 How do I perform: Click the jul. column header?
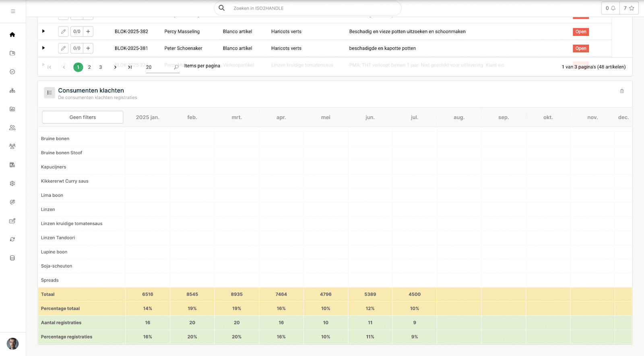415,117
